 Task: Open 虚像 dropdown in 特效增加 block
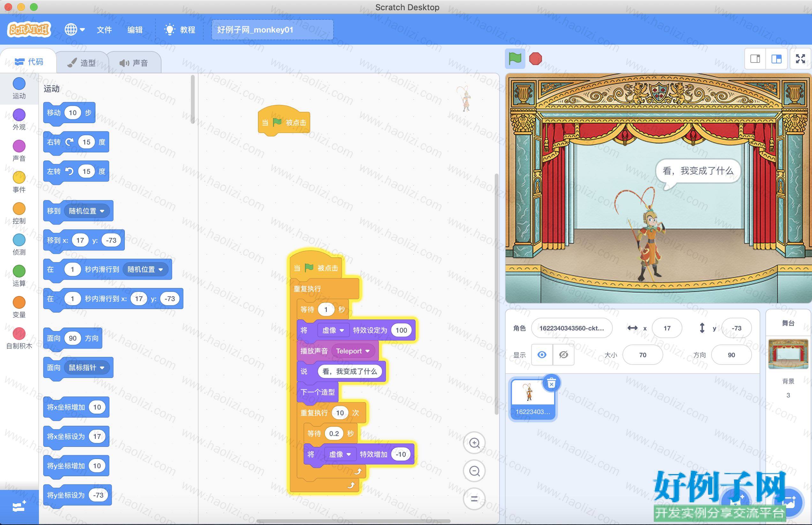coord(340,455)
